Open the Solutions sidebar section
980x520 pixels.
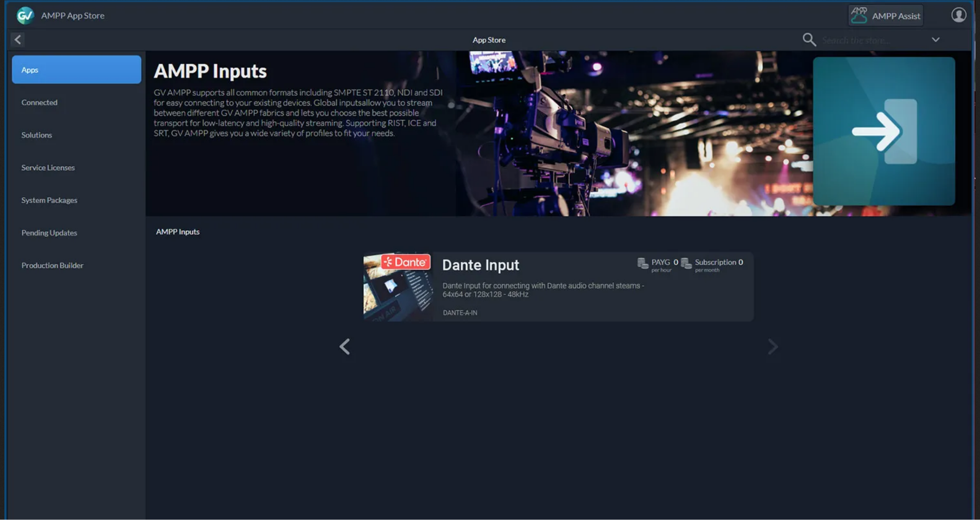tap(36, 135)
